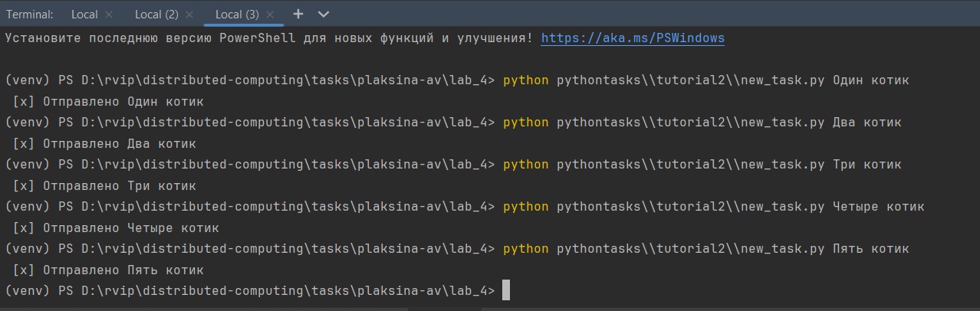The image size is (980, 311).
Task: Switch to the Local (2) tab
Action: tap(156, 15)
